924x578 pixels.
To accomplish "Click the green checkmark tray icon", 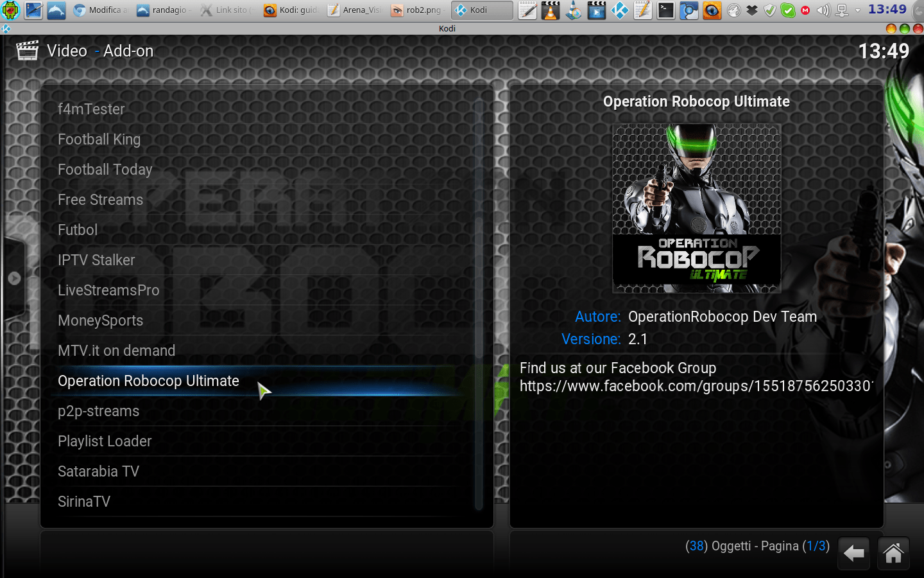I will pyautogui.click(x=788, y=10).
